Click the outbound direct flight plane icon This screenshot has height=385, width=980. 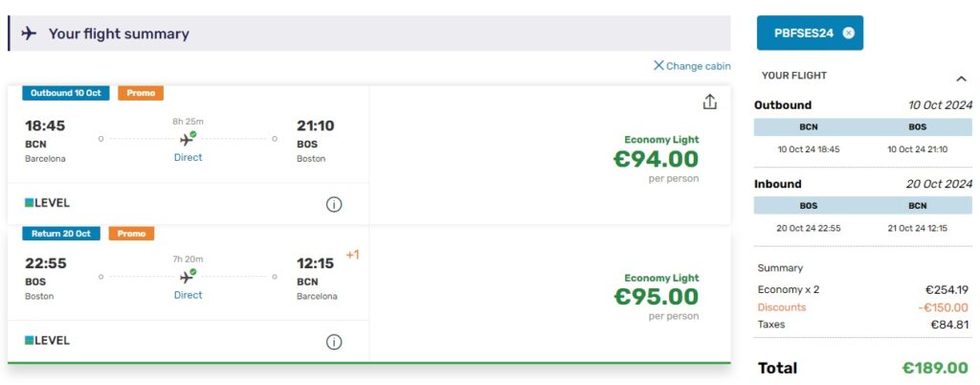pos(188,139)
